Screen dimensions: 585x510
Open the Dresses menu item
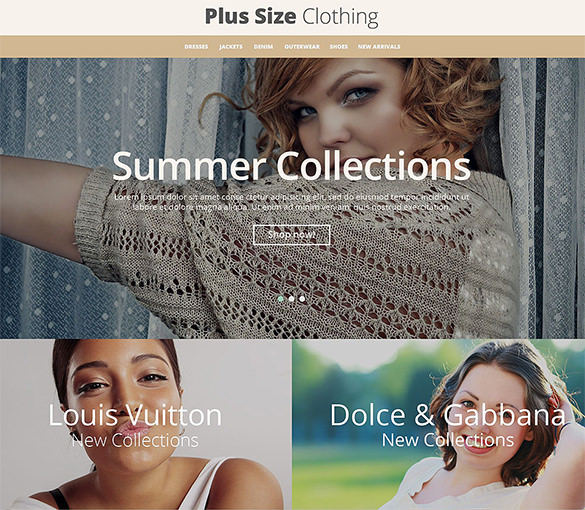[x=196, y=47]
